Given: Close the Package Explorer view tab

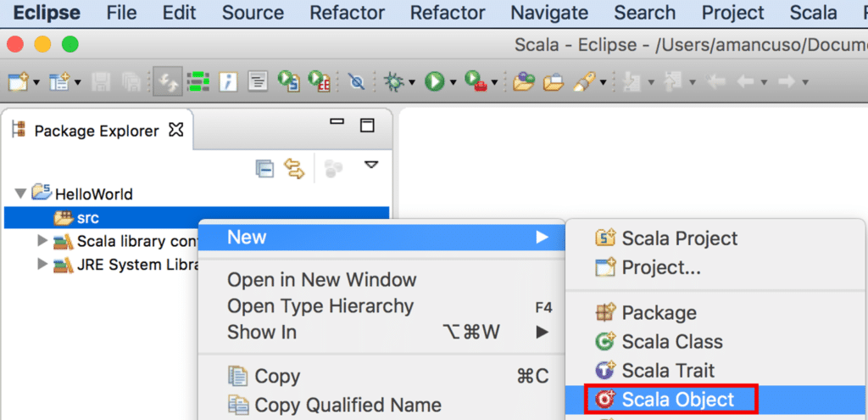Looking at the screenshot, I should (x=175, y=130).
